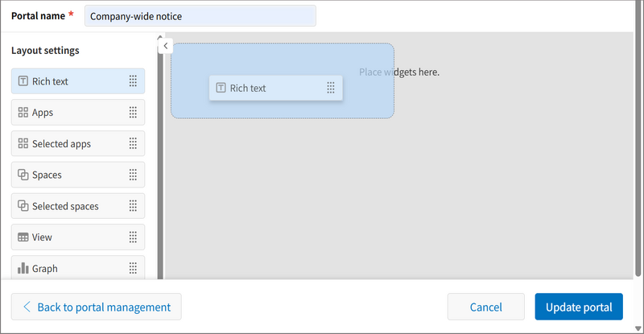This screenshot has width=644, height=334.
Task: Click the Apps widget drag handle
Action: tap(133, 113)
